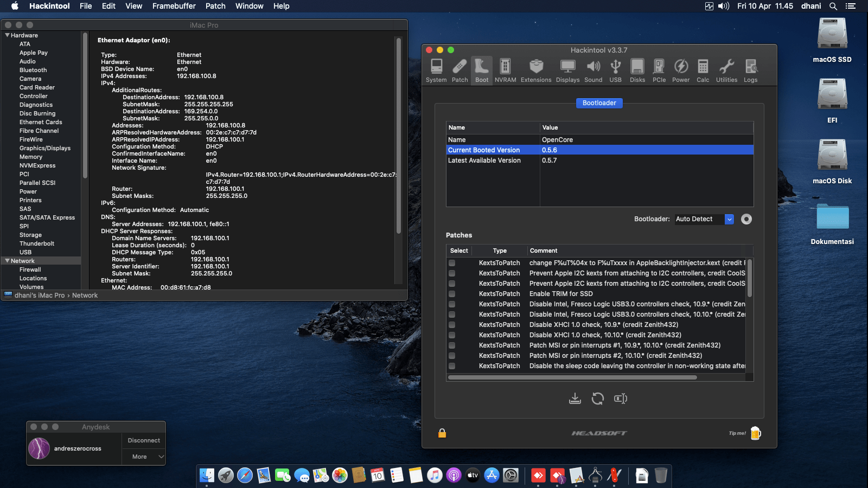868x488 pixels.
Task: Check the Patch MSI or pin interrupts #1
Action: pos(452,345)
